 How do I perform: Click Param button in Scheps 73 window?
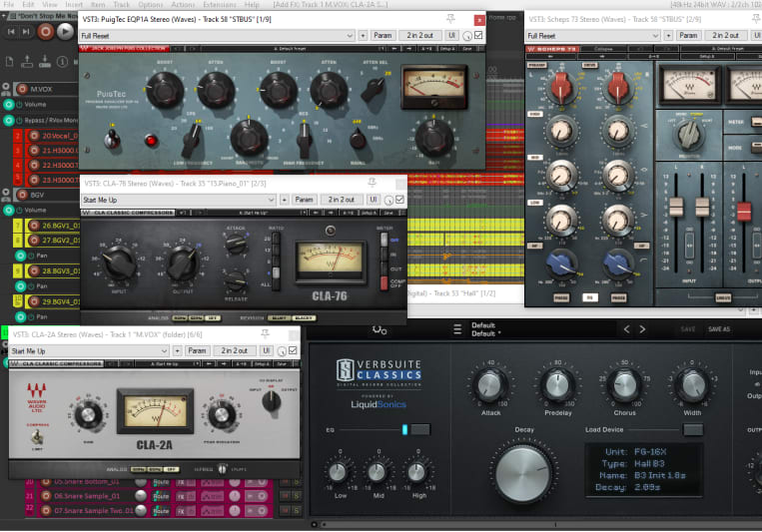(688, 36)
